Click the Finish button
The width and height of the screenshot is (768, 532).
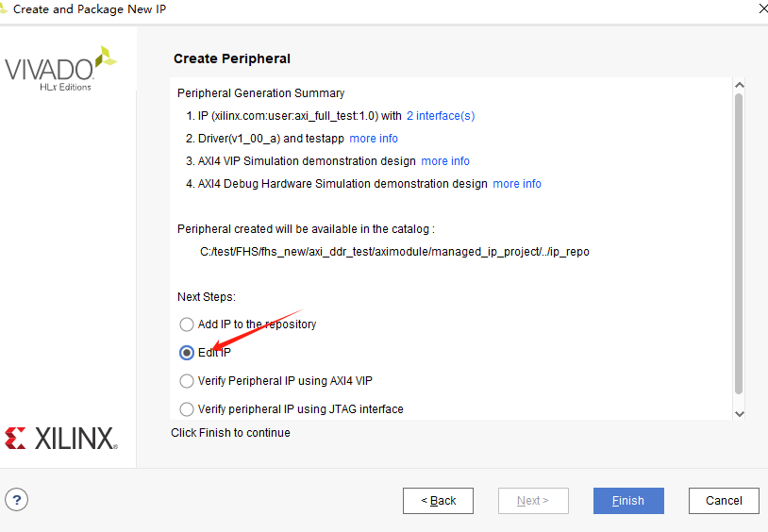click(x=628, y=501)
